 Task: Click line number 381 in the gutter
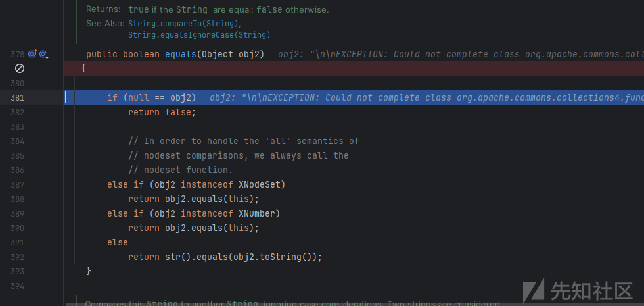pyautogui.click(x=17, y=97)
